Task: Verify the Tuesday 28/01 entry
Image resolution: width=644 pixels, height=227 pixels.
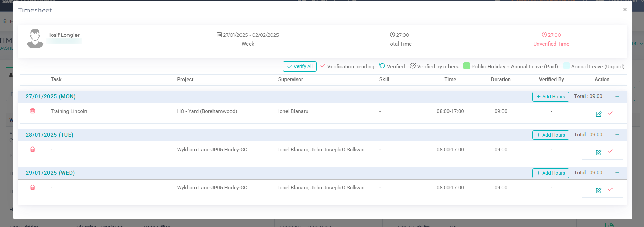Action: pos(610,151)
